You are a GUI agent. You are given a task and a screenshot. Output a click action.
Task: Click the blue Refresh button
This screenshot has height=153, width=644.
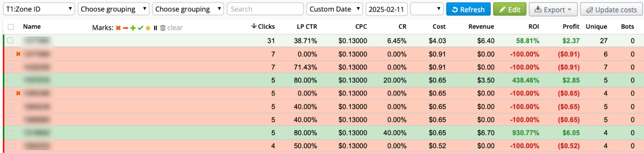click(468, 9)
